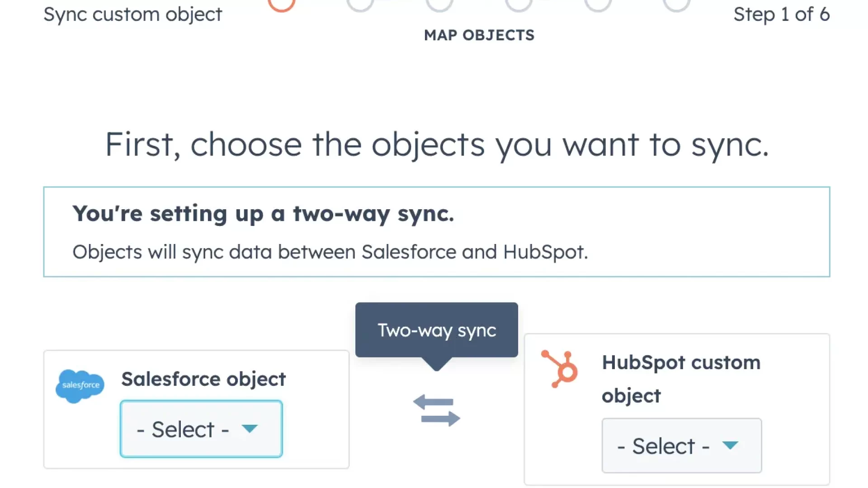Dismiss the Two-way sync tooltip bubble
This screenshot has height=488, width=868.
point(436,329)
